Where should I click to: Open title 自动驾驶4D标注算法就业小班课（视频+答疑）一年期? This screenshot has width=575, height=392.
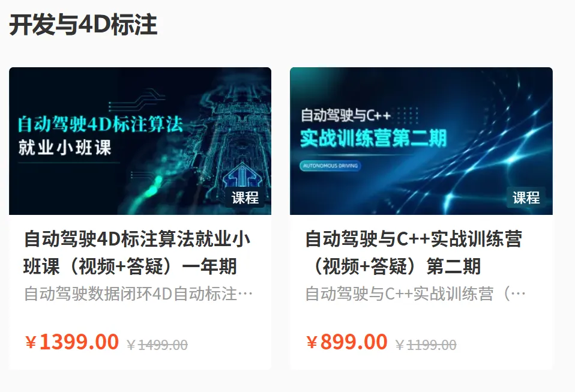pos(137,252)
